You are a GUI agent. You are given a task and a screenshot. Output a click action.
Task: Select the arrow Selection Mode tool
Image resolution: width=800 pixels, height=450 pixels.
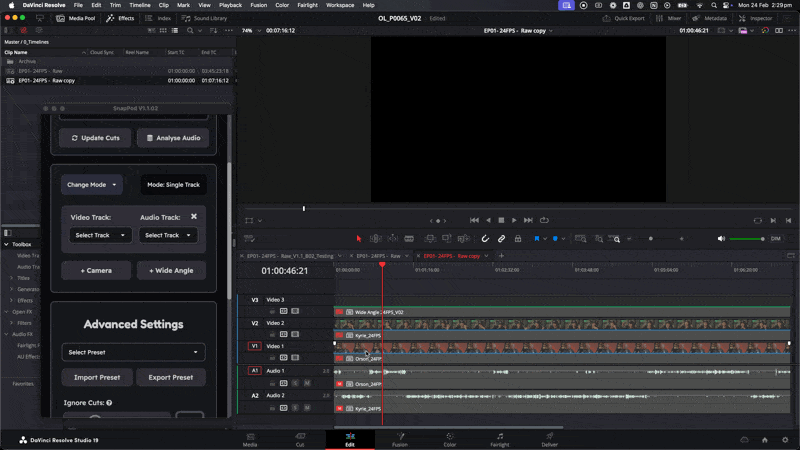[359, 239]
